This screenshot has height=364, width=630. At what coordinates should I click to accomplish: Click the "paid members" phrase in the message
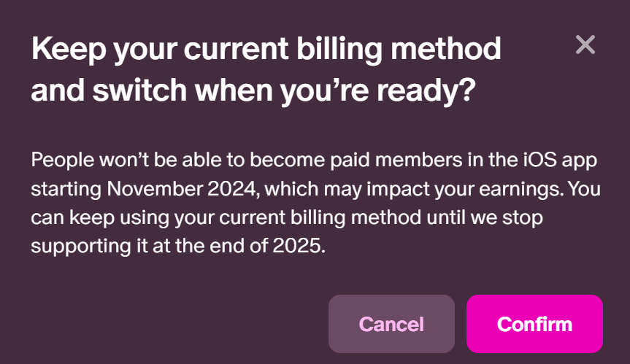[396, 160]
